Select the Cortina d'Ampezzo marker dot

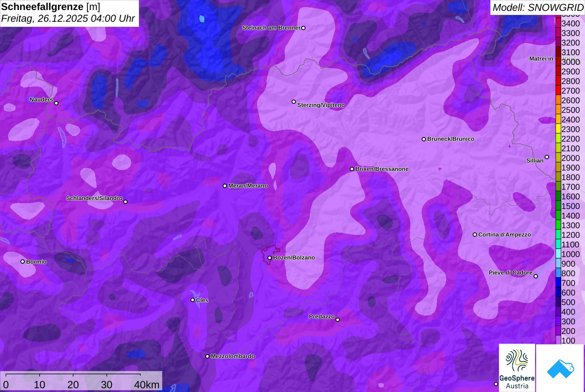click(x=475, y=235)
